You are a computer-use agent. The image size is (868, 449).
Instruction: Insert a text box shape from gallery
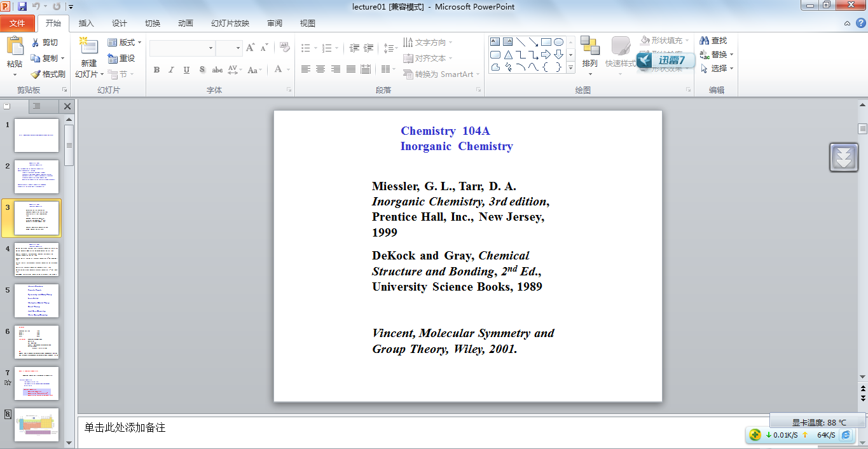495,42
